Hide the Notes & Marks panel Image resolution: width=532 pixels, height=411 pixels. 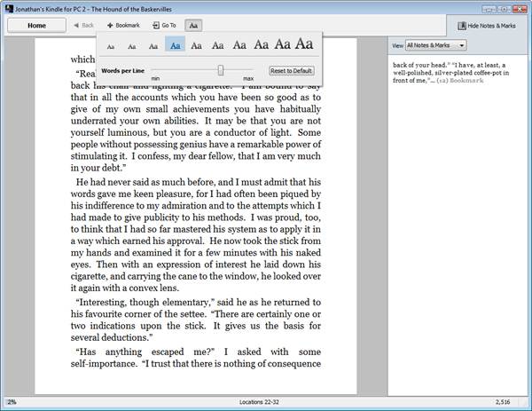[x=487, y=26]
